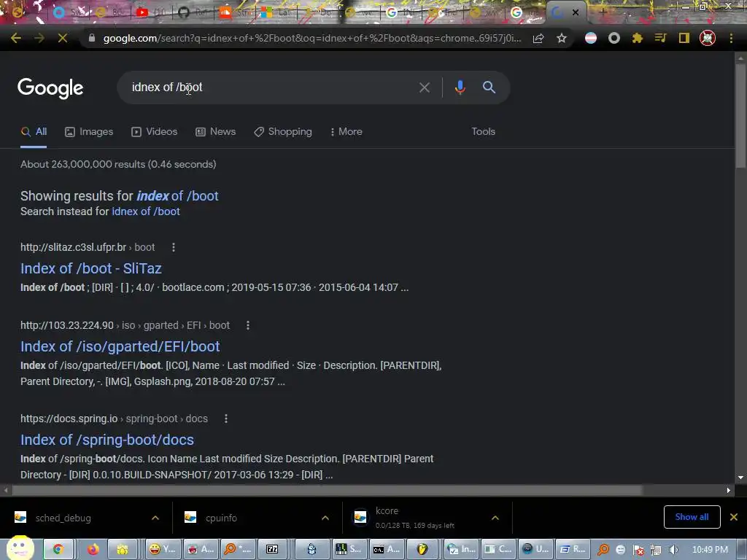Open the command prompt taskbar window

[387, 550]
